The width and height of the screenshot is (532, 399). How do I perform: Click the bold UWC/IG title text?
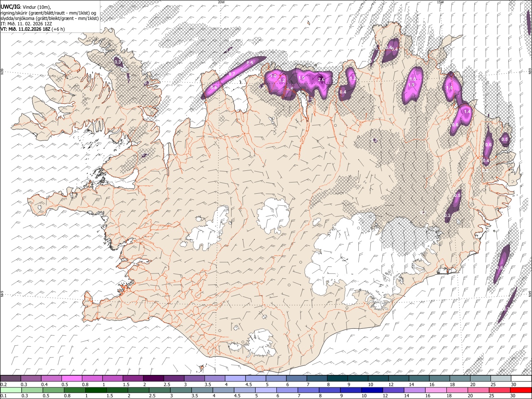(x=10, y=7)
